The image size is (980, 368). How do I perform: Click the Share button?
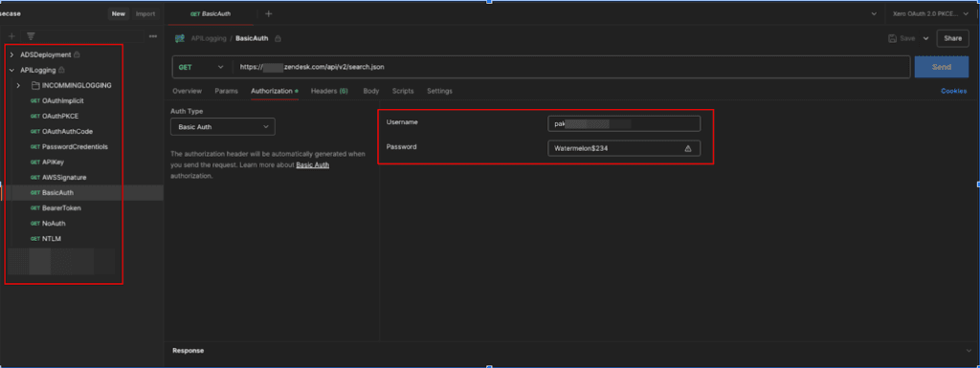click(952, 38)
